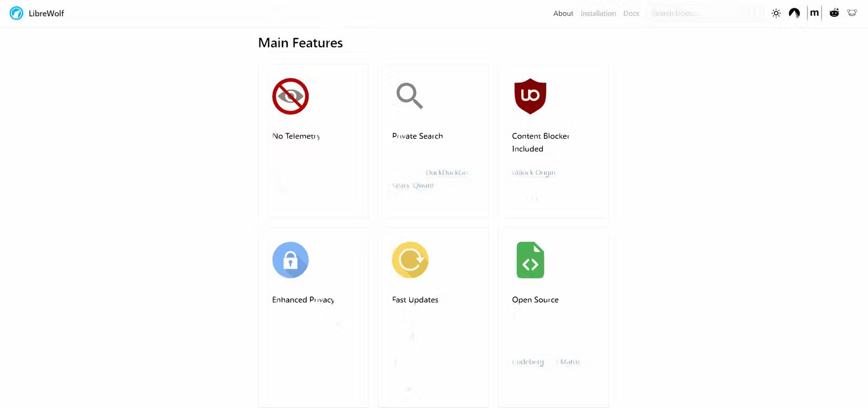Click the Open Source code file icon
The width and height of the screenshot is (868, 408).
point(530,260)
